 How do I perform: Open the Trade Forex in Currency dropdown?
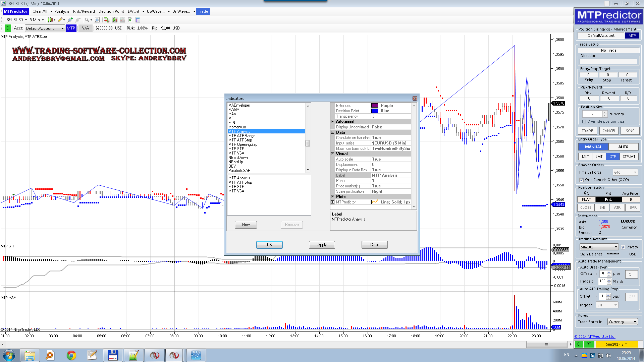(622, 322)
